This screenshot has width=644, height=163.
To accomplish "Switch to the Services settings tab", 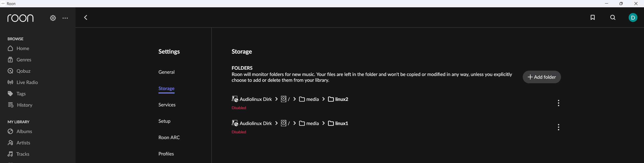I will coord(167,105).
